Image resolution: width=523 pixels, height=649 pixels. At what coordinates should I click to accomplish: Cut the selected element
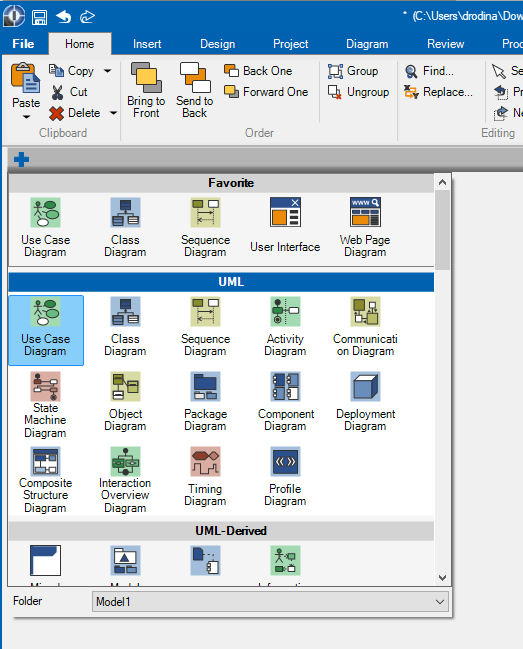70,92
